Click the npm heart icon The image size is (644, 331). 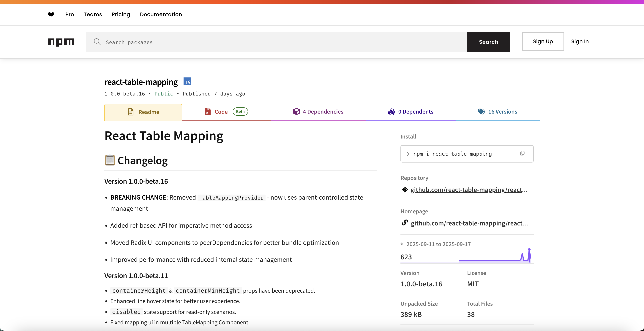(51, 15)
